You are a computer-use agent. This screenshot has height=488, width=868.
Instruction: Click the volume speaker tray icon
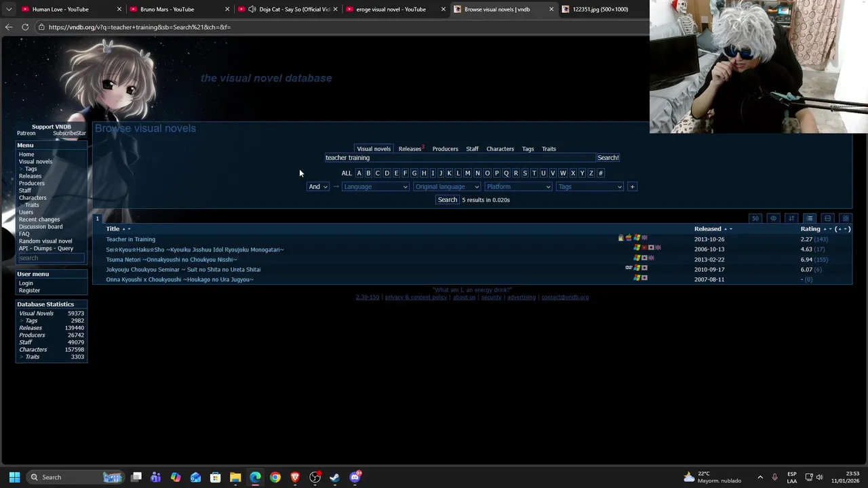[x=819, y=477]
